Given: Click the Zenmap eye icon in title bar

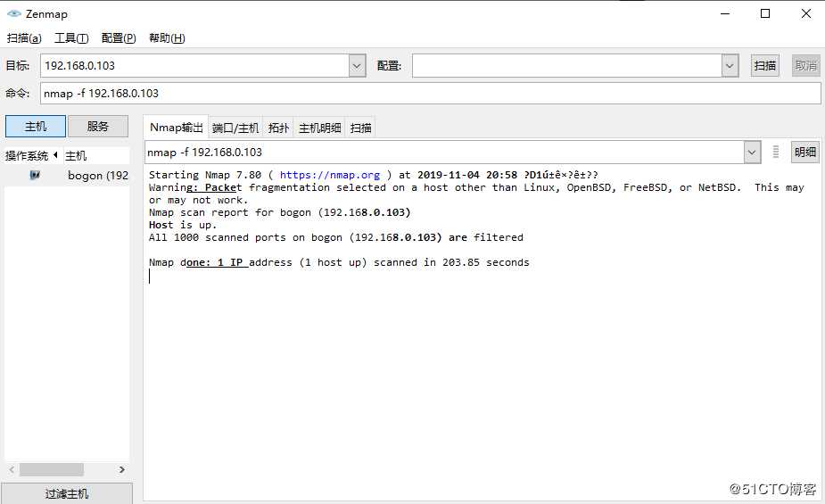Looking at the screenshot, I should [x=14, y=13].
